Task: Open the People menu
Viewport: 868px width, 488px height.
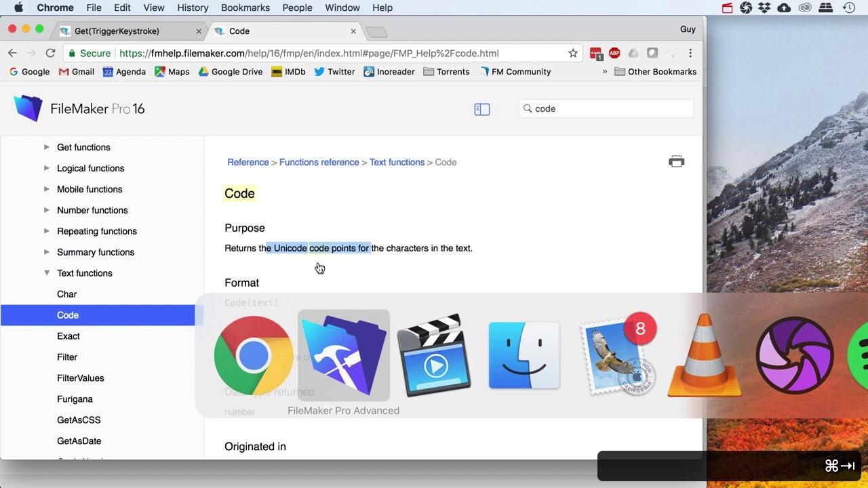Action: coord(297,7)
